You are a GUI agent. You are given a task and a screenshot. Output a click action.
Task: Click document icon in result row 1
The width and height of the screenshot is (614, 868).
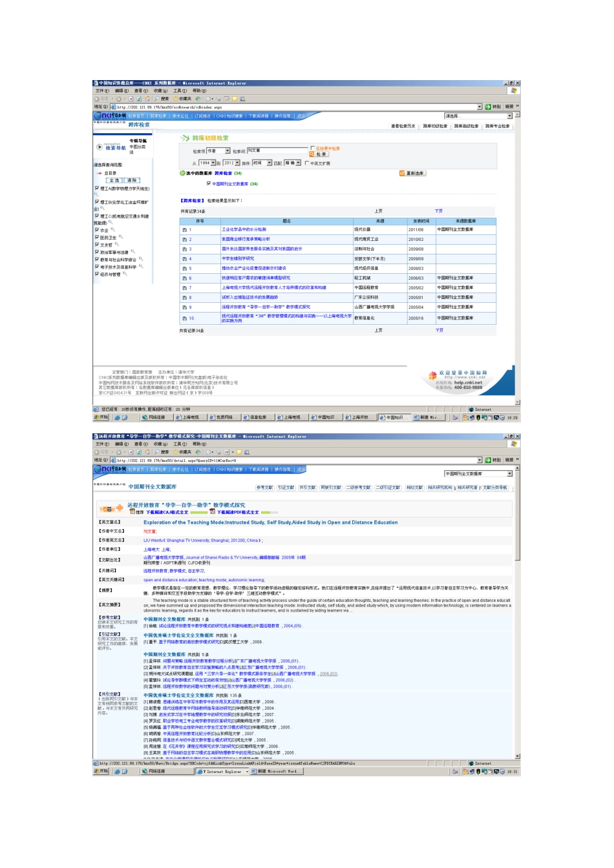(x=184, y=230)
